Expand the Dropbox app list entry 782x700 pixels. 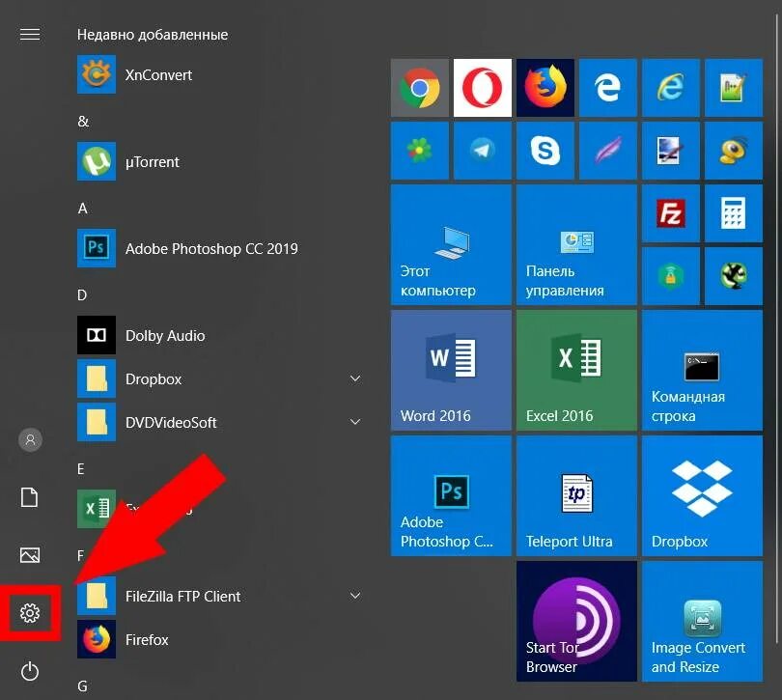pos(355,378)
